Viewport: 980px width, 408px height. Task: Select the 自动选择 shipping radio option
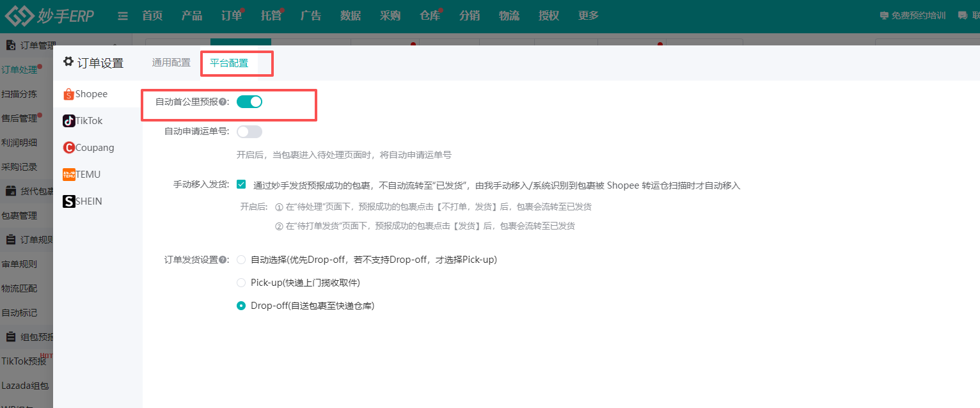pos(241,259)
